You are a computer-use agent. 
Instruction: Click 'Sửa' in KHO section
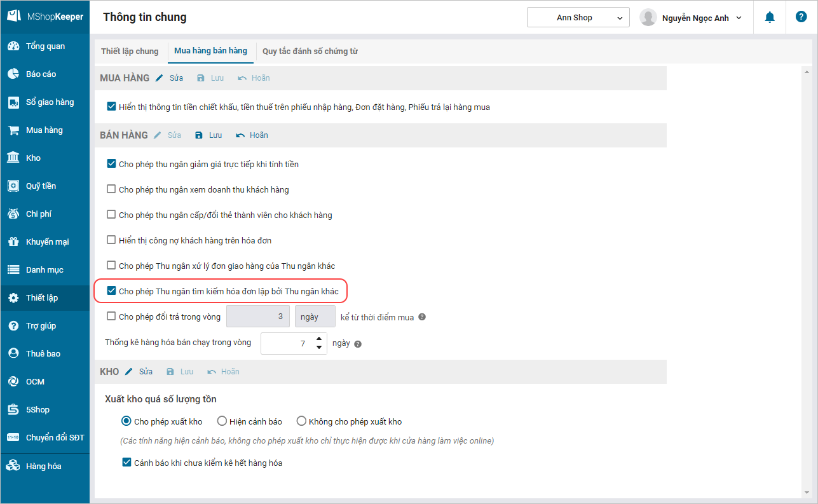146,372
